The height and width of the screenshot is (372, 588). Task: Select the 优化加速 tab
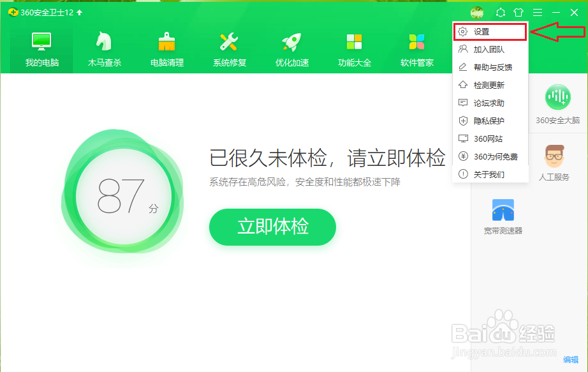point(291,50)
